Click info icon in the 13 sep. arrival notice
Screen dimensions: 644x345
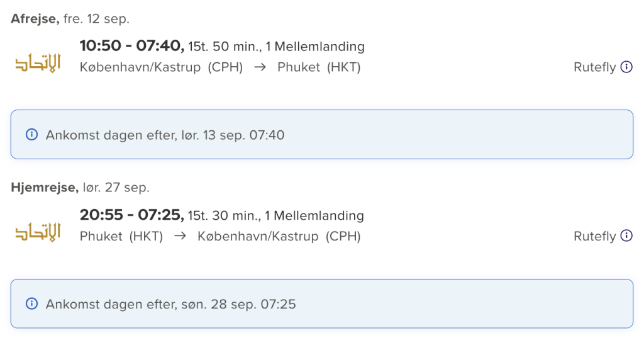(31, 135)
